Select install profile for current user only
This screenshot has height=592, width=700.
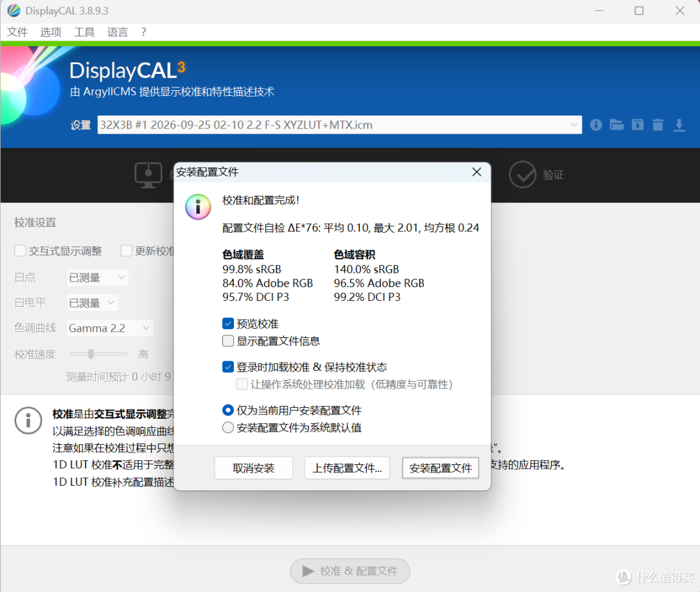coord(227,410)
